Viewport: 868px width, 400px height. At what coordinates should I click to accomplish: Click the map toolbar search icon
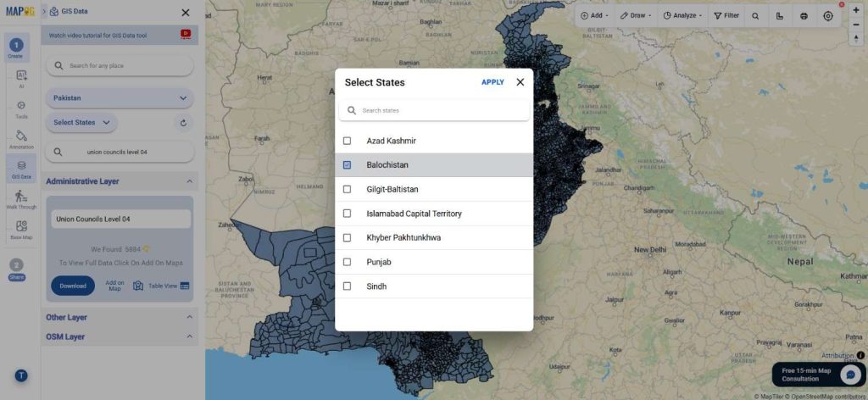(755, 16)
